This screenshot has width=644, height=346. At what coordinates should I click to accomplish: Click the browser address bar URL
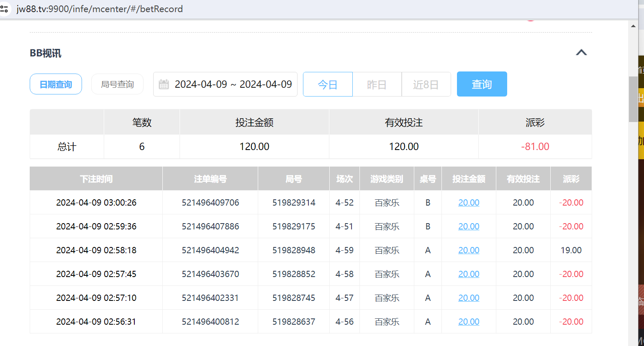pos(100,9)
